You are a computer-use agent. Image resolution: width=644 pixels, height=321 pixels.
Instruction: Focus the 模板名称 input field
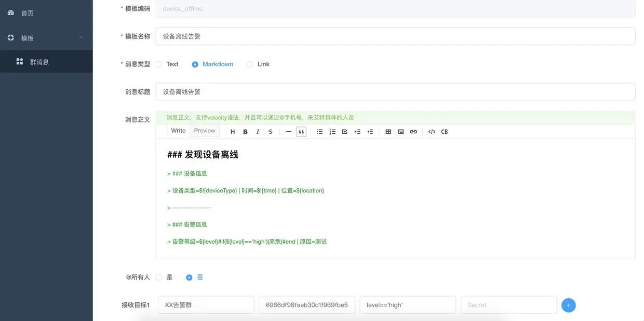(396, 36)
